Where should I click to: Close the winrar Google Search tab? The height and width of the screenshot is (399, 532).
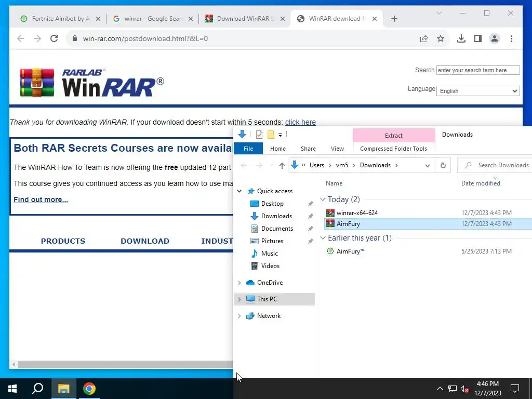click(x=191, y=19)
